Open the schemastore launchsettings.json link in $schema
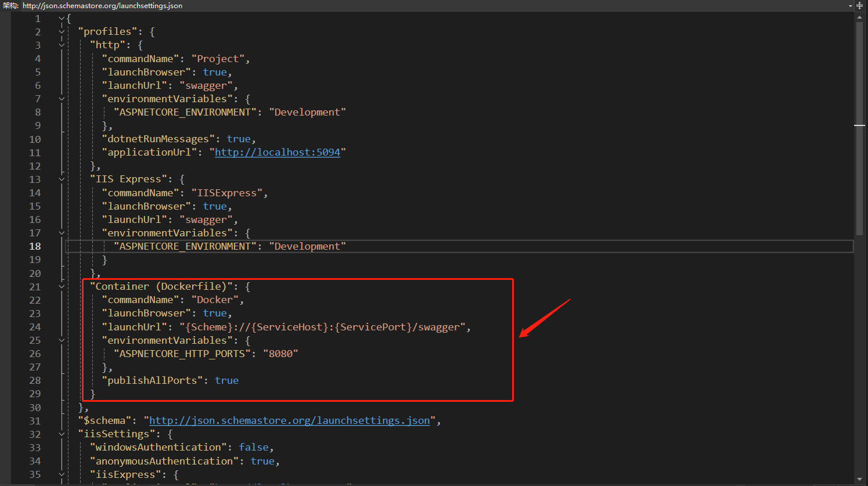Screen dimensions: 868x486 coord(289,420)
